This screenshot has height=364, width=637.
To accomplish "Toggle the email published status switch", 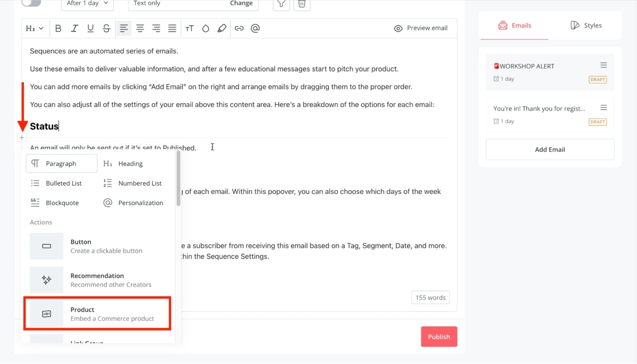I will (31, 3).
